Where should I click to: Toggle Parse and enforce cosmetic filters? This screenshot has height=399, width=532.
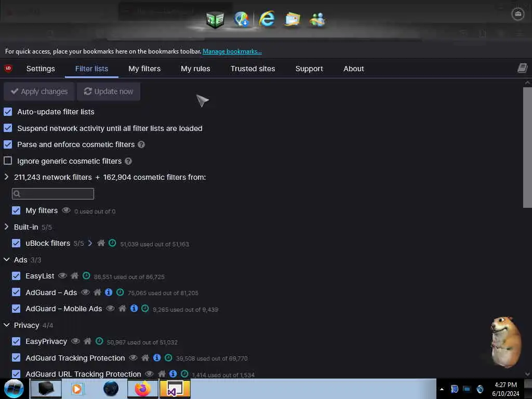click(x=8, y=144)
